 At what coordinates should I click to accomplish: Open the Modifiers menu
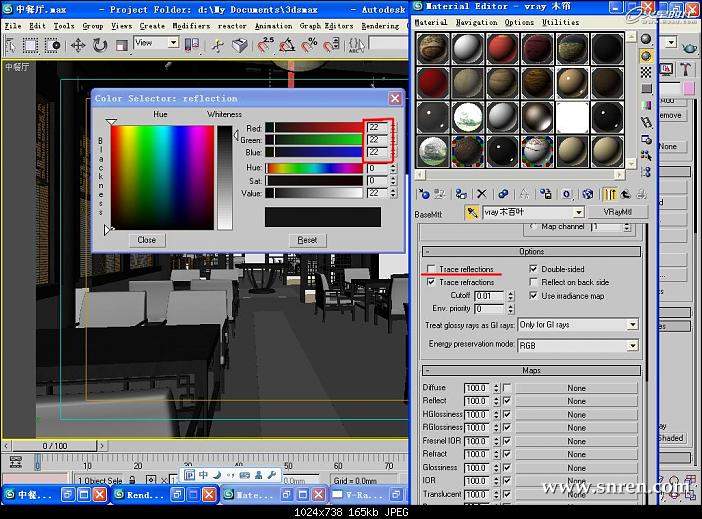pyautogui.click(x=191, y=26)
